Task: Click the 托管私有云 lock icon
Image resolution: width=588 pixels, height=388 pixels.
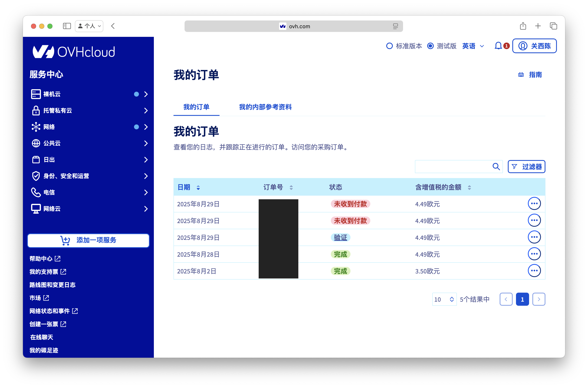Action: 36,111
